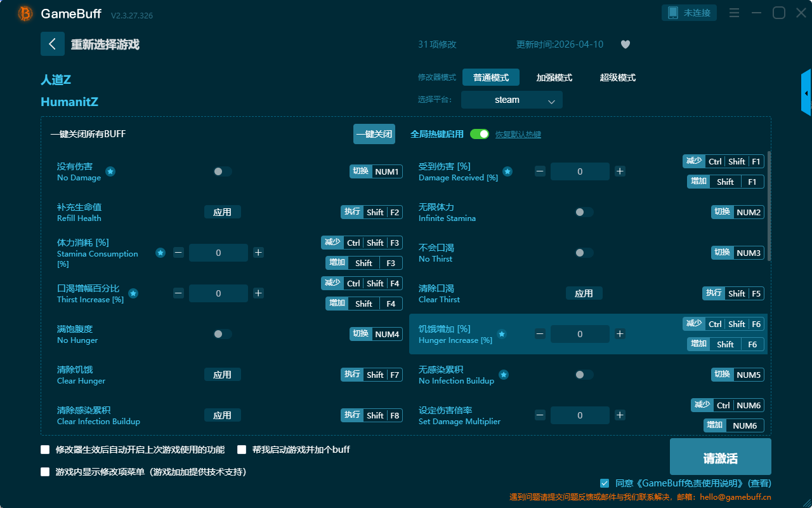Disable the global hotkey toggle
The width and height of the screenshot is (812, 508).
coord(480,134)
